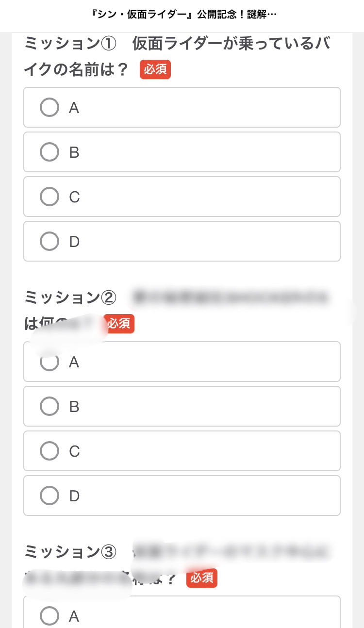Viewport: 364px width, 628px height.
Task: Click the Mission 2 heading label
Action: coord(70,297)
